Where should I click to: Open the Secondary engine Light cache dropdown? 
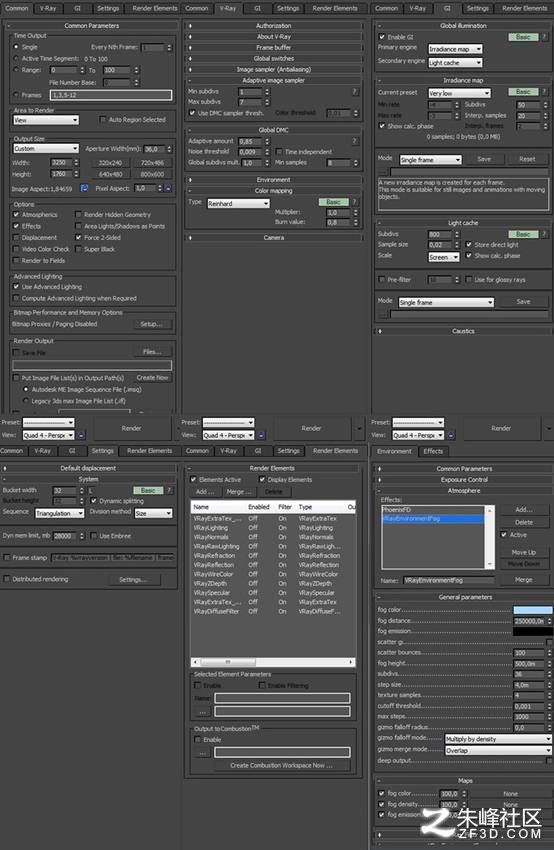455,62
